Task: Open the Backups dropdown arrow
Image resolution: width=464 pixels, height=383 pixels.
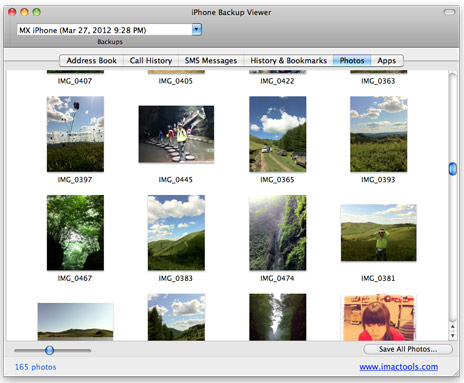Action: click(197, 30)
